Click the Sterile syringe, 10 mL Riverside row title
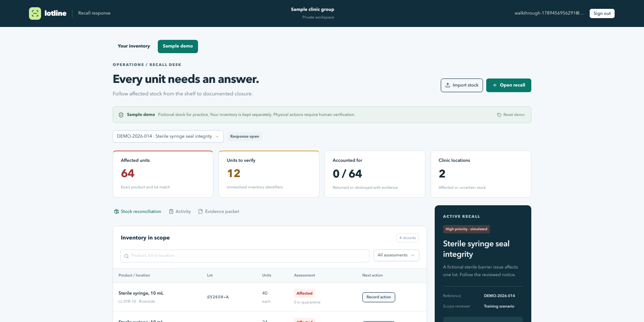The image size is (644, 322). (x=141, y=293)
